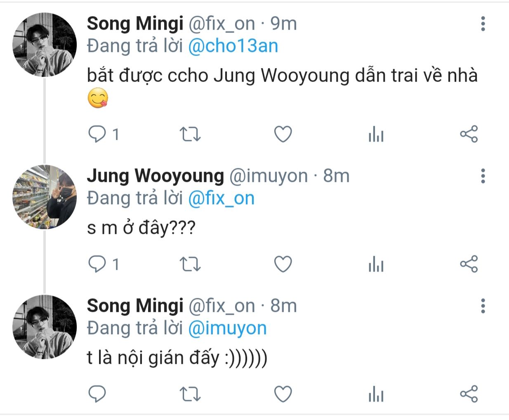Open the blue @imuyon mention link
This screenshot has width=509, height=420.
pos(227,328)
